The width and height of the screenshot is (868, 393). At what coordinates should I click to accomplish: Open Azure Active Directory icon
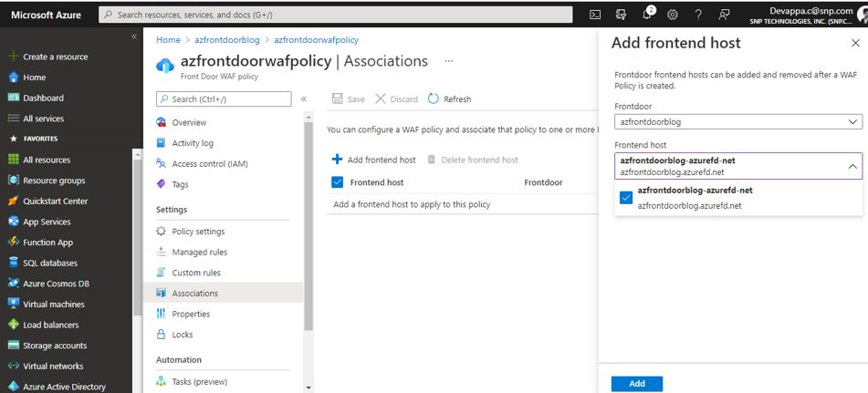14,387
